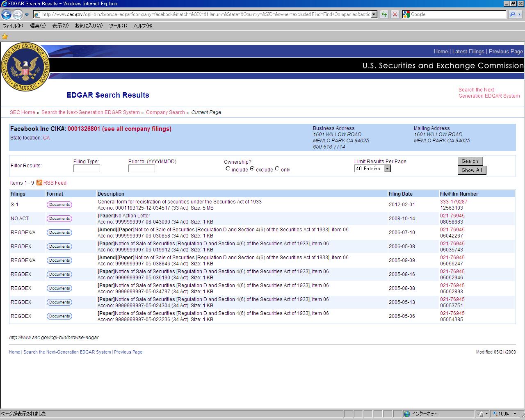The height and width of the screenshot is (420, 525).
Task: Open the ツール(T) menu
Action: 118,26
